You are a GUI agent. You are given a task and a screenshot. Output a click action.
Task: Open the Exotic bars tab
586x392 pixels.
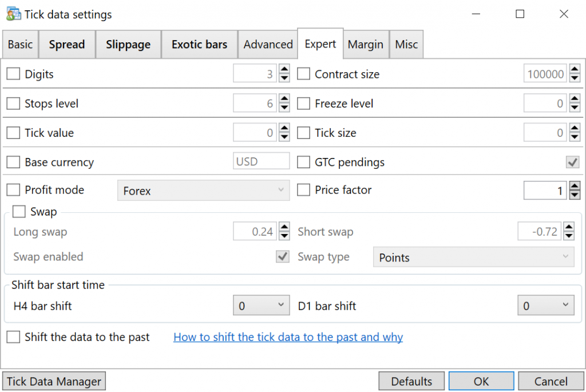(x=199, y=45)
